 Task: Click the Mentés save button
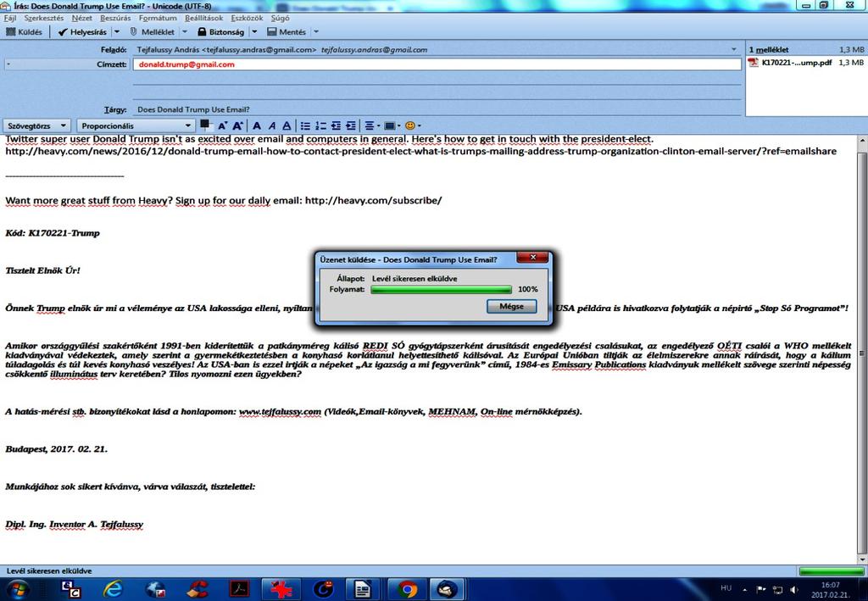point(287,32)
